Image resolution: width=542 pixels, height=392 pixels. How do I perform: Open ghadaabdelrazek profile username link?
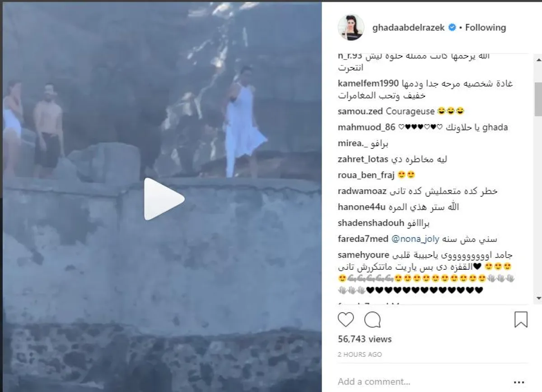coord(409,28)
